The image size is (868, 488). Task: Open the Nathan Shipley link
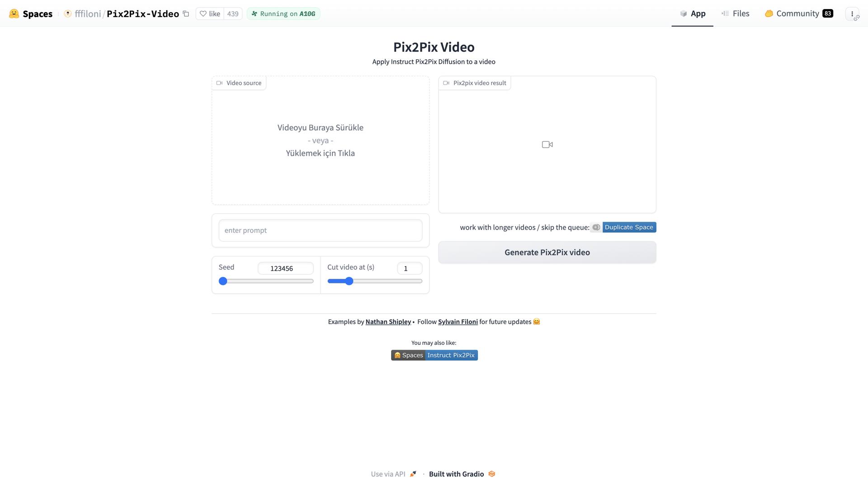tap(388, 322)
